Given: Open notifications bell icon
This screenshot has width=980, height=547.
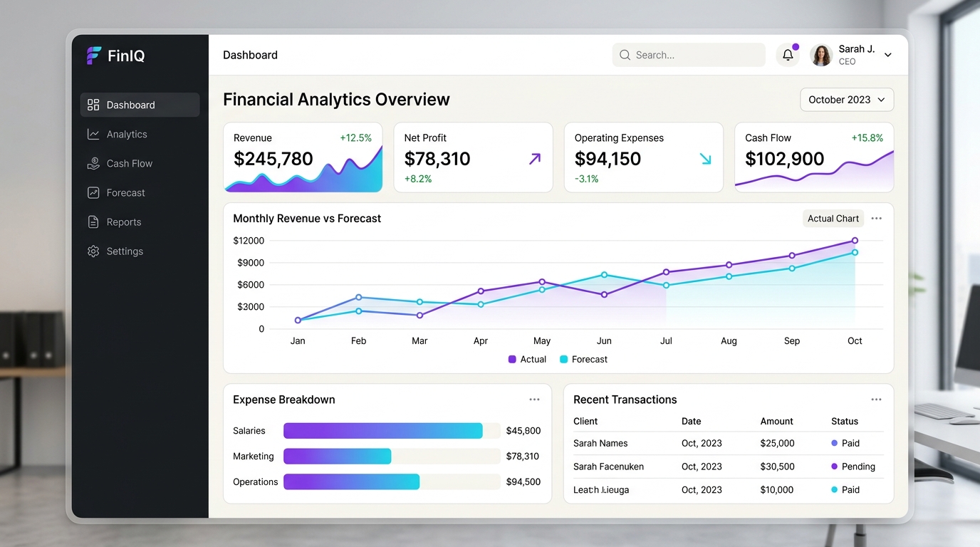Looking at the screenshot, I should pos(788,55).
